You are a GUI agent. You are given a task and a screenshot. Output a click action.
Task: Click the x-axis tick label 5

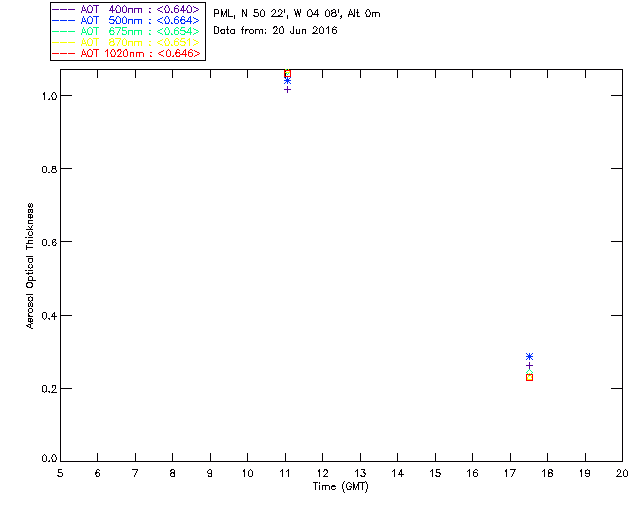(x=60, y=473)
